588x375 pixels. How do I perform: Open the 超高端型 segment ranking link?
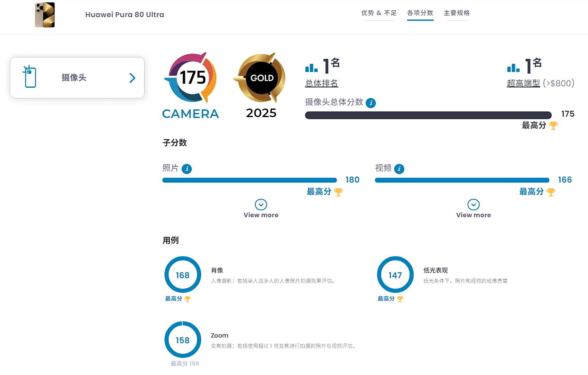(x=523, y=83)
